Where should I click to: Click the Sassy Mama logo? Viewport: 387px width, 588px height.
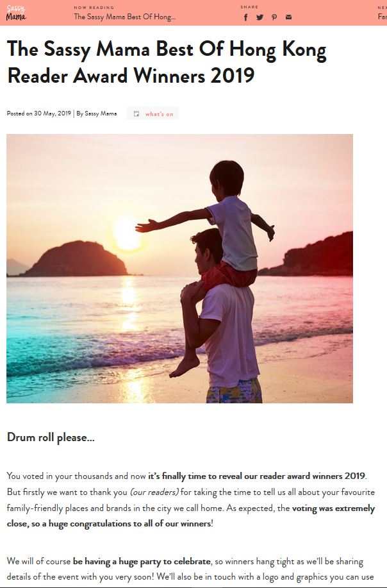click(16, 13)
